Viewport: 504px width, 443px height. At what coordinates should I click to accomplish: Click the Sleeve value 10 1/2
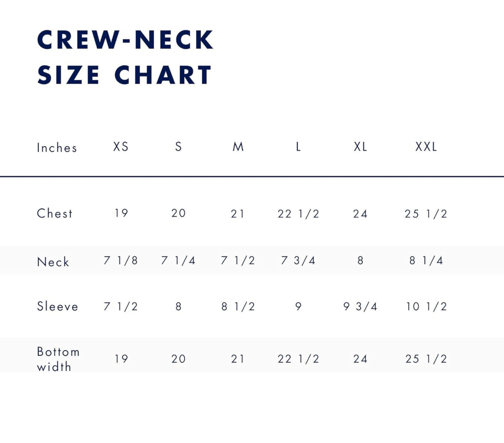(426, 306)
